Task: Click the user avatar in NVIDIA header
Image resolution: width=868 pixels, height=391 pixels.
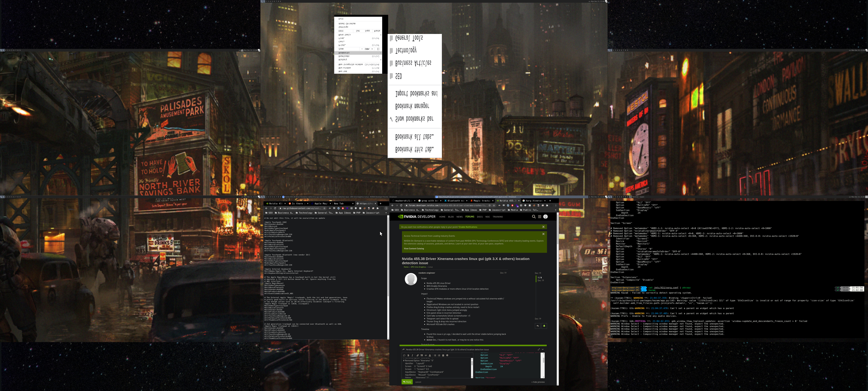Action: pyautogui.click(x=545, y=217)
